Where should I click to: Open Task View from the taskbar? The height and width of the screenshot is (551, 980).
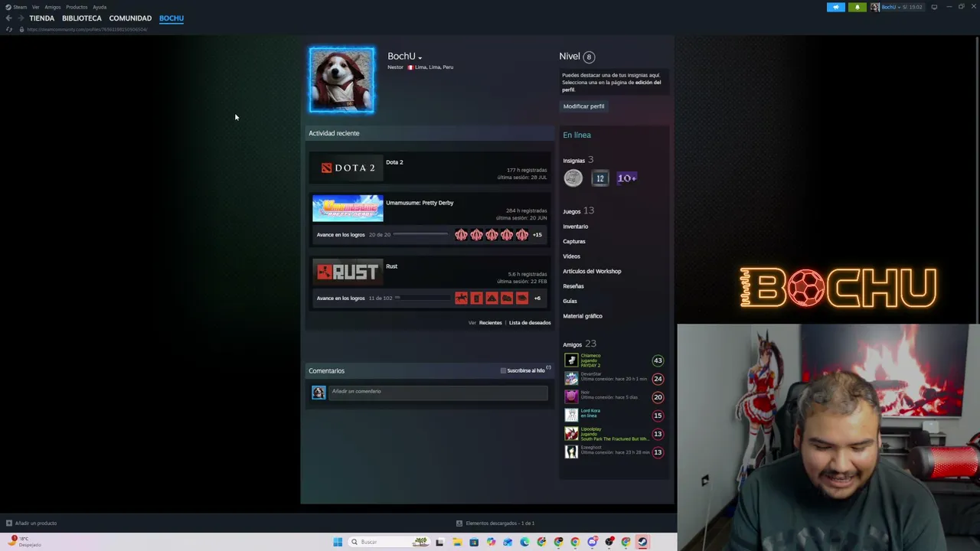[x=439, y=542]
